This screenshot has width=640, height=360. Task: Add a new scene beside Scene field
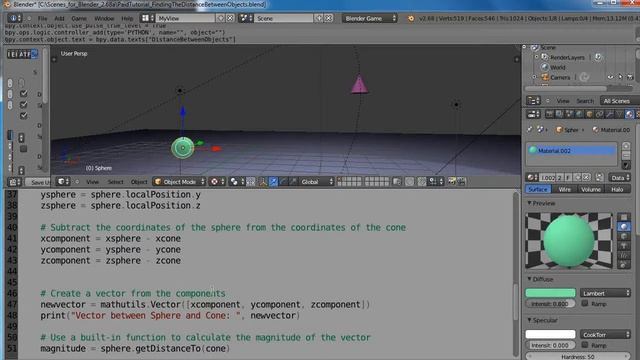click(x=319, y=18)
